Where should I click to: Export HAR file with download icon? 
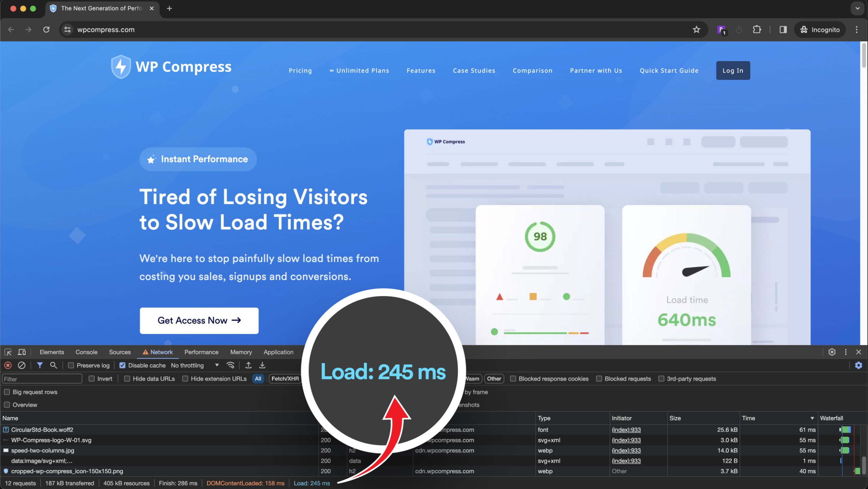click(x=262, y=365)
